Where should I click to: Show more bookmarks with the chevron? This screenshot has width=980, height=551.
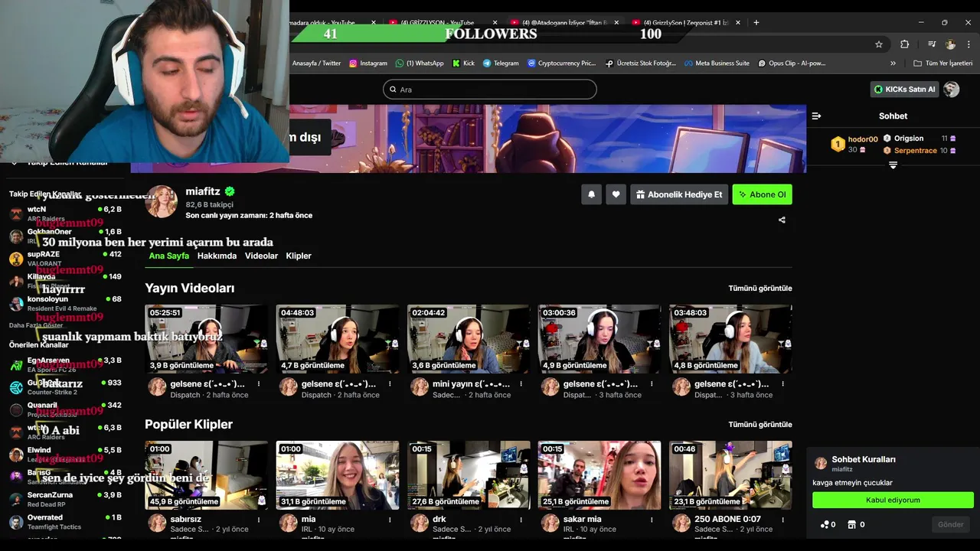pyautogui.click(x=893, y=64)
